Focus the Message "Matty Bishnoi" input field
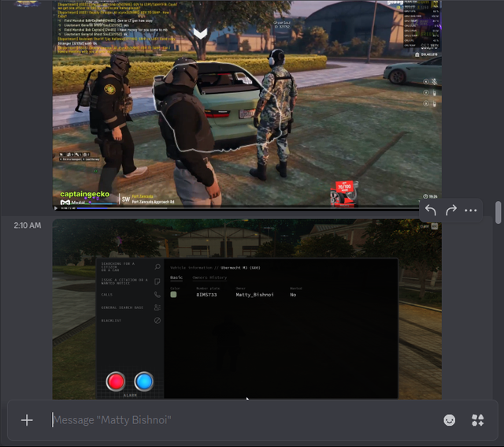The image size is (504, 447). click(244, 420)
